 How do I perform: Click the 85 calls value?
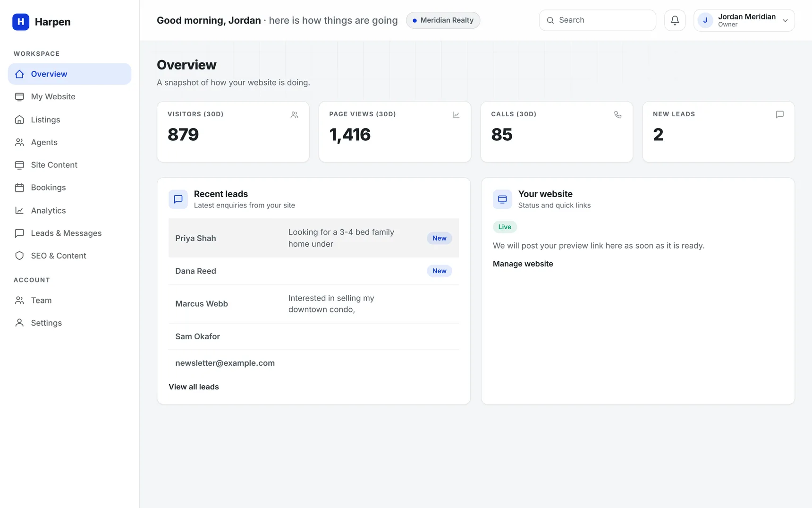coord(501,135)
